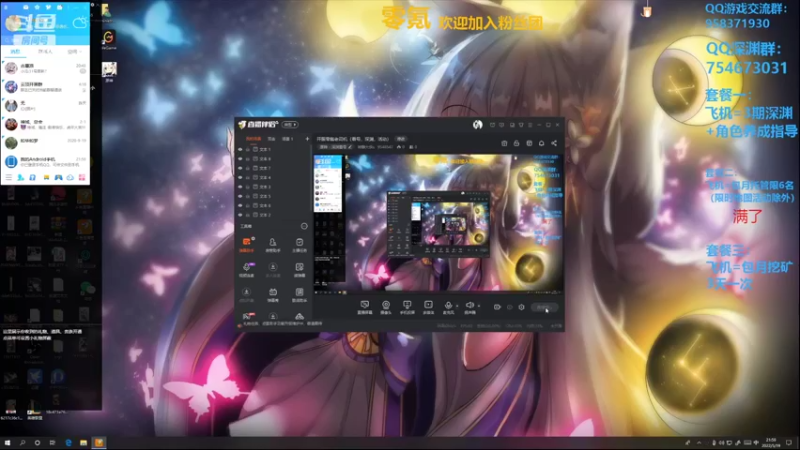Open the microphone tool with the purple badge

[247, 269]
